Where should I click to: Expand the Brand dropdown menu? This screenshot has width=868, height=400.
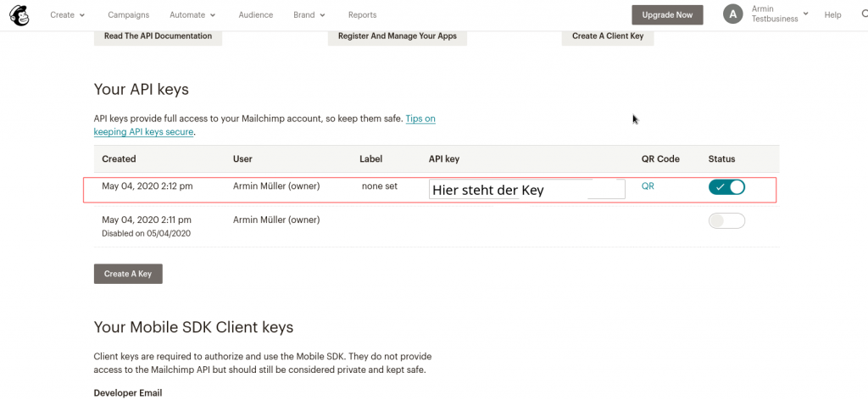click(309, 15)
